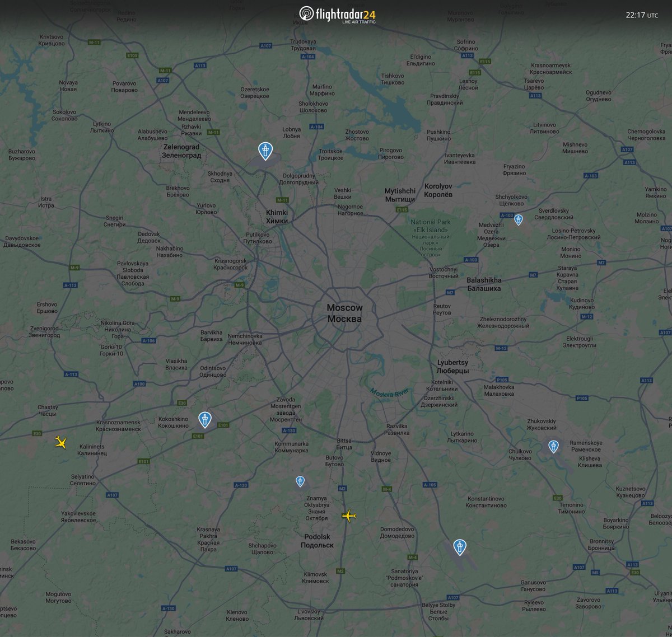Image resolution: width=672 pixels, height=637 pixels.
Task: Click the 22:17 UTC clock display
Action: tap(642, 15)
